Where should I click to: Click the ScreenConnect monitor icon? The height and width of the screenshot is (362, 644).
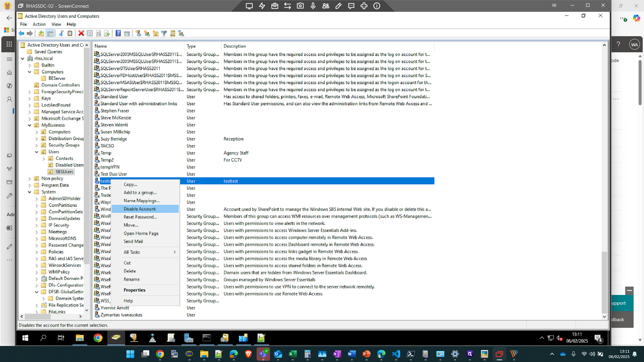click(x=249, y=6)
